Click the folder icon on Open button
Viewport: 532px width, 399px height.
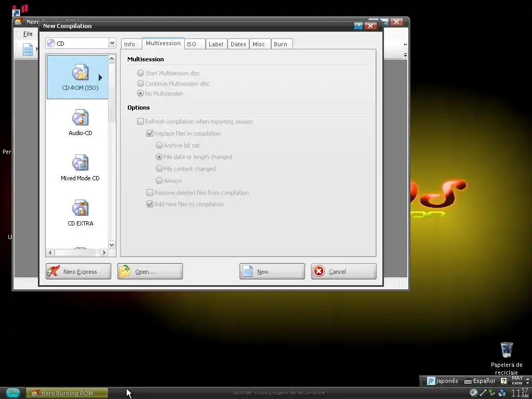(125, 271)
